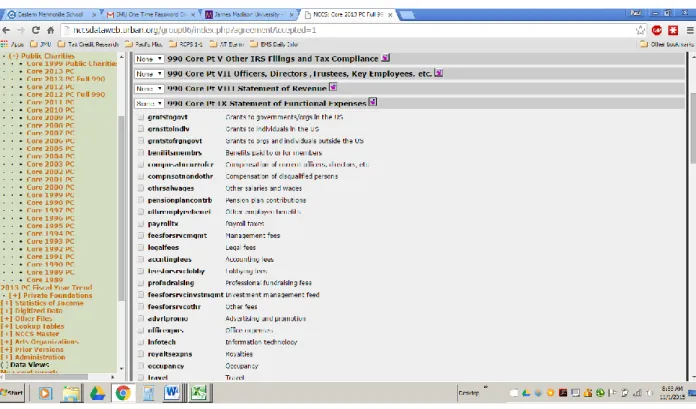Expand the Other Files tree node
The width and height of the screenshot is (696, 409).
coord(6,318)
